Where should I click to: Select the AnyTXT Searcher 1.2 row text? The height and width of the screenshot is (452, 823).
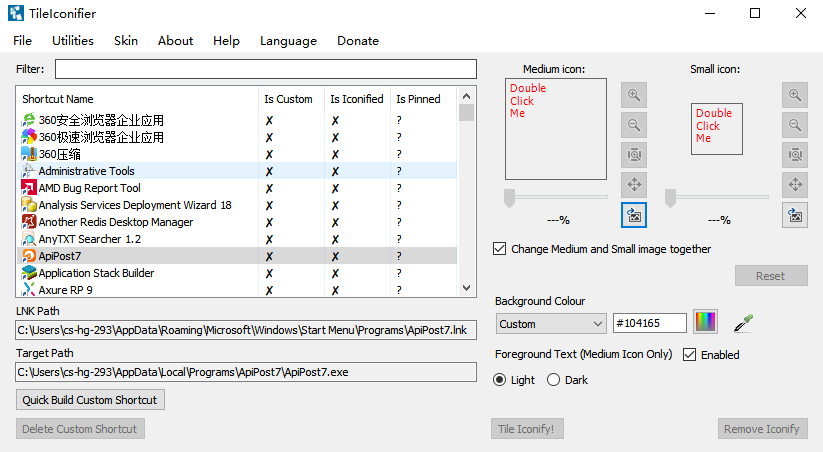click(90, 239)
